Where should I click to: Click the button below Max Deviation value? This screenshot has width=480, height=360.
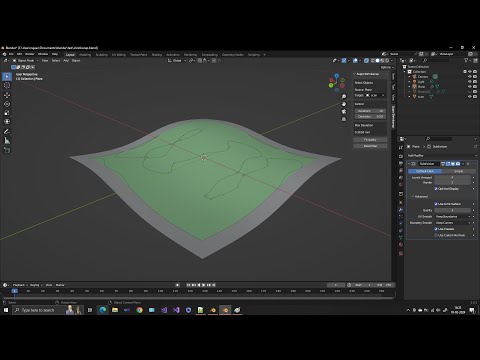tap(370, 140)
